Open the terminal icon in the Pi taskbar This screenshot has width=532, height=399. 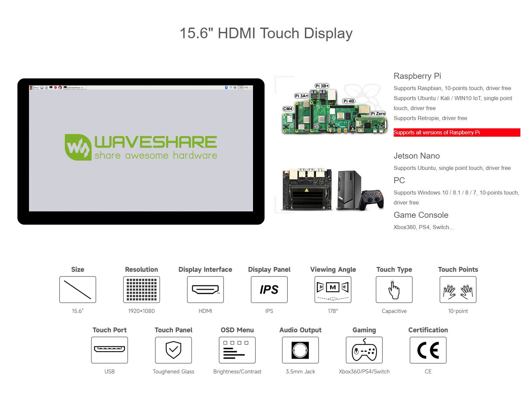pyautogui.click(x=51, y=87)
